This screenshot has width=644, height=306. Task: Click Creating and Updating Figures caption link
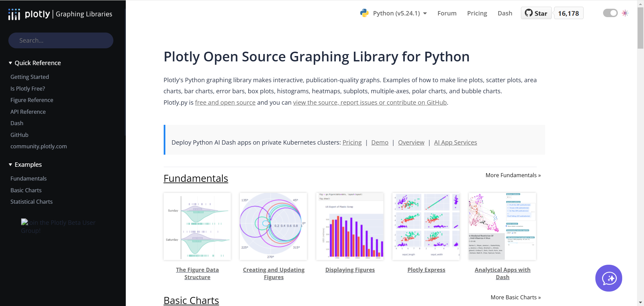(x=274, y=273)
